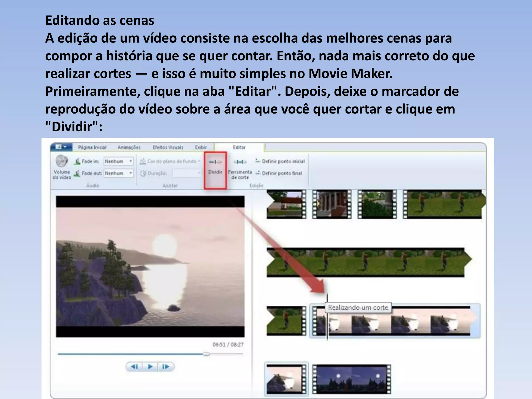This screenshot has width=532, height=399.
Task: Click the Fade out icon
Action: (x=77, y=173)
